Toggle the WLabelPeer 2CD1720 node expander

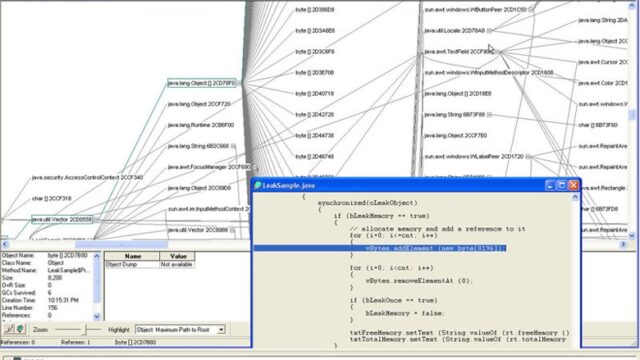coord(528,157)
